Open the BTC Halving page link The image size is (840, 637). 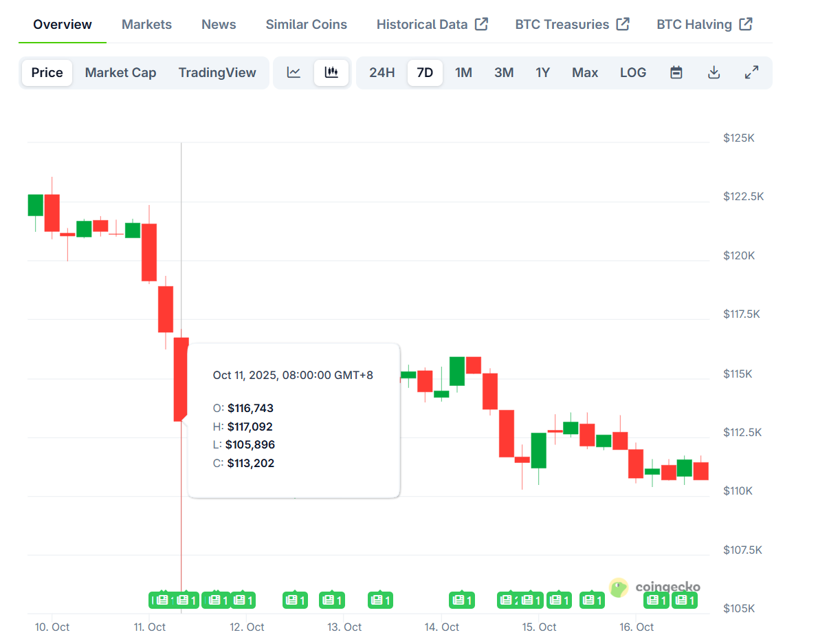point(694,23)
